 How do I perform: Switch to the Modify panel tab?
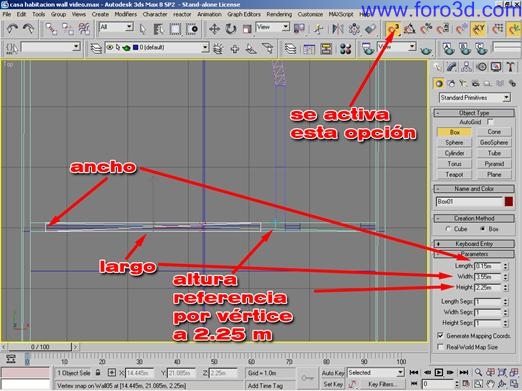(x=452, y=67)
